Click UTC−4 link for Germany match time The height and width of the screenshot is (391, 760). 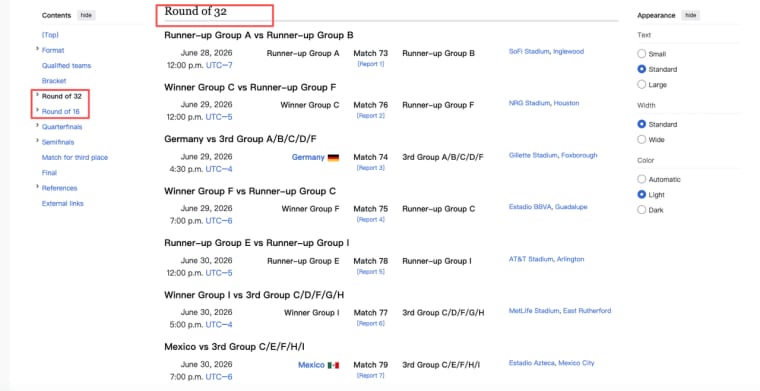[219, 169]
